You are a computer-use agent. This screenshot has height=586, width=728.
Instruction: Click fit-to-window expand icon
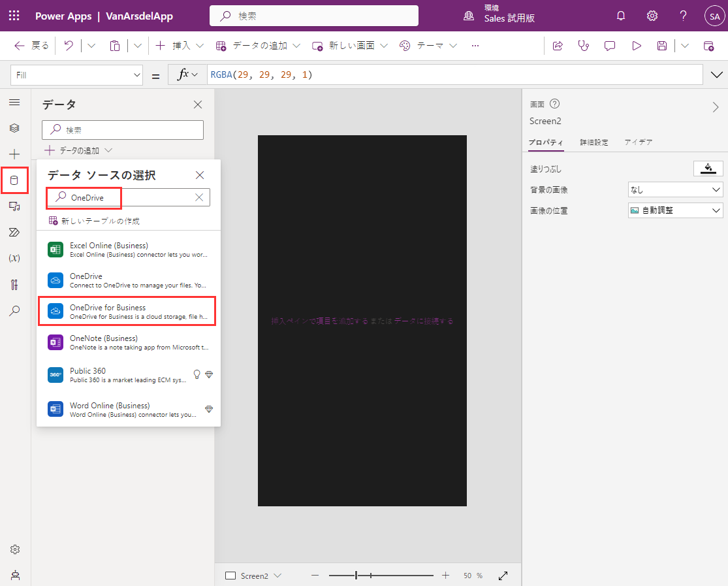(x=503, y=576)
